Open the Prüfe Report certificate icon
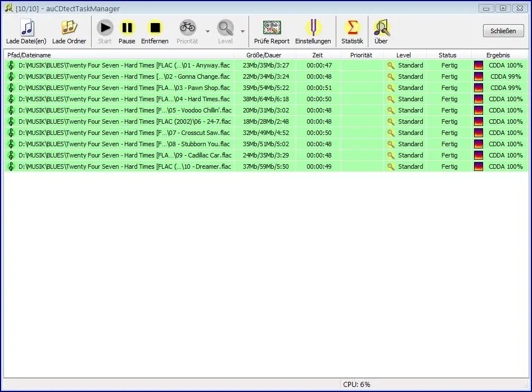Viewport: 532px width, 392px height. [272, 28]
